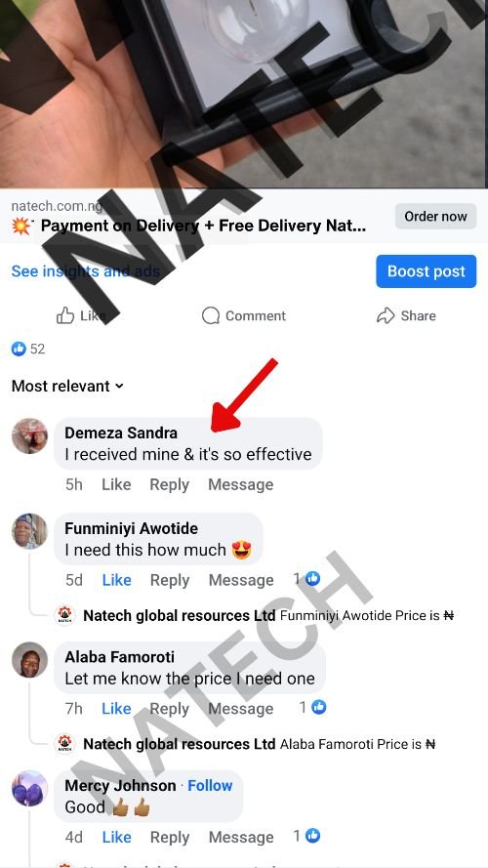Message Demeza Sandra from her comment
The image size is (488, 868).
pos(241,484)
